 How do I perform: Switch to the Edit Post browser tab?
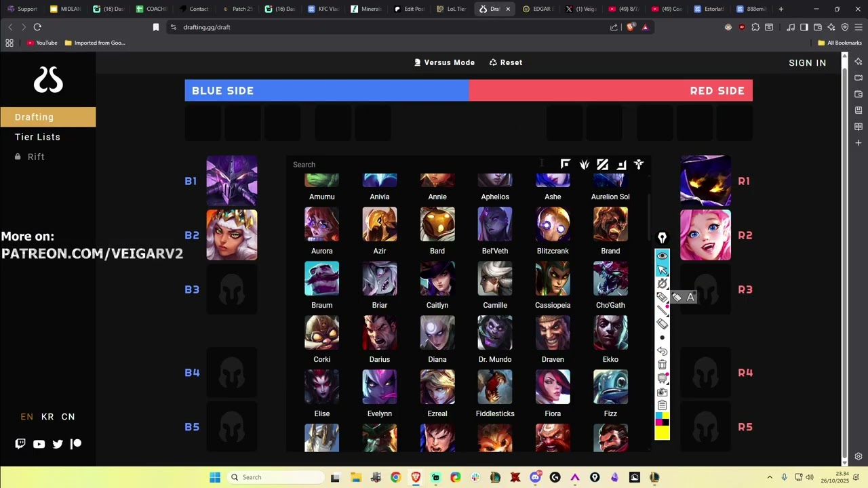coord(410,9)
